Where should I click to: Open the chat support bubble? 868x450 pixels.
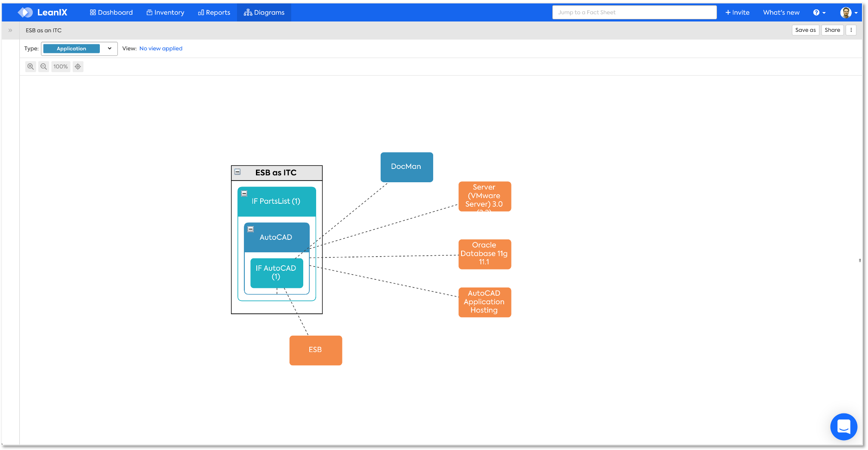click(843, 427)
